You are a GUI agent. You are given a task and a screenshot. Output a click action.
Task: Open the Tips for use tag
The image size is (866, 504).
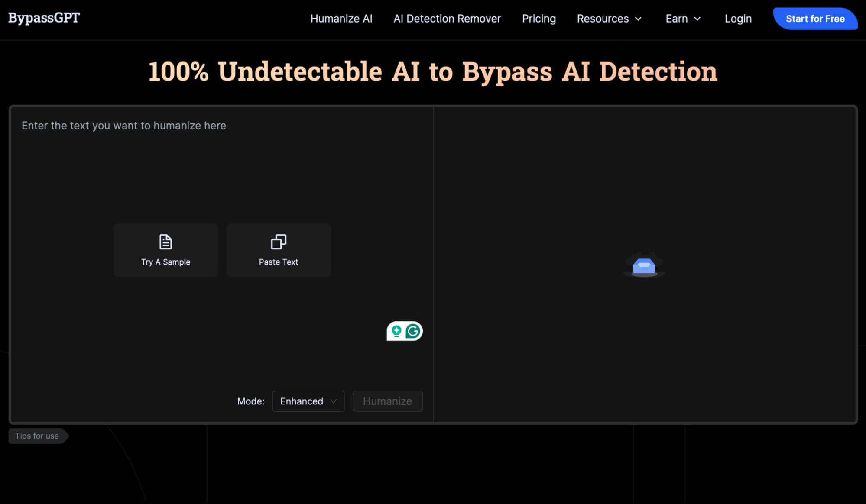[37, 436]
